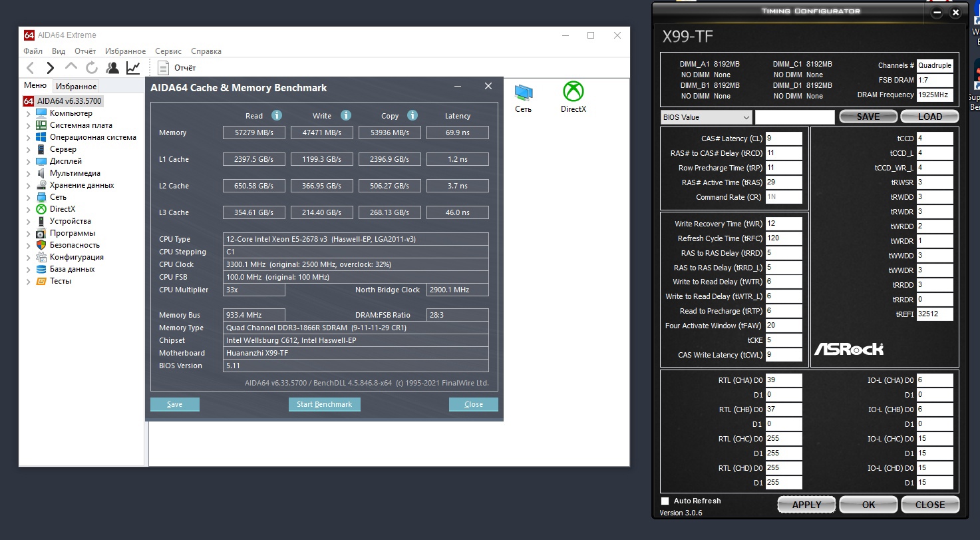The width and height of the screenshot is (980, 540).
Task: Open the Избранное menu in the menu bar
Action: point(126,51)
